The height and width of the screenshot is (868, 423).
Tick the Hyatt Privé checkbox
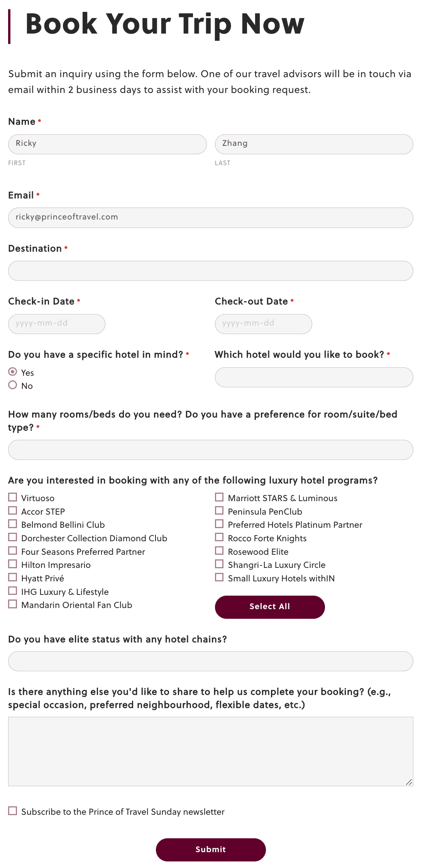click(13, 578)
